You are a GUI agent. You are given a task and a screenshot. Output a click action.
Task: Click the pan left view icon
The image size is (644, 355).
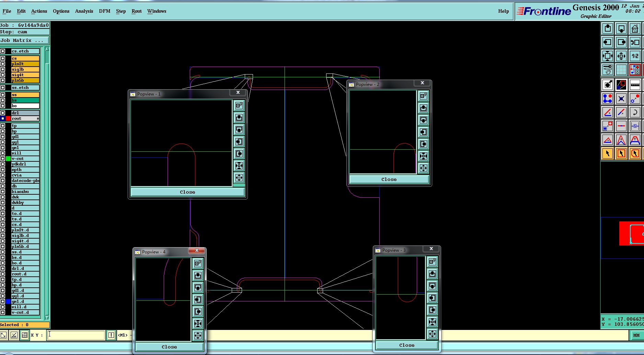608,42
